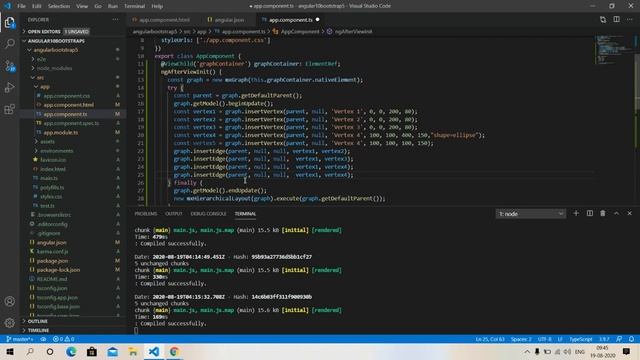Open the Run and Debug view
This screenshot has height=360, width=640.
click(x=10, y=87)
